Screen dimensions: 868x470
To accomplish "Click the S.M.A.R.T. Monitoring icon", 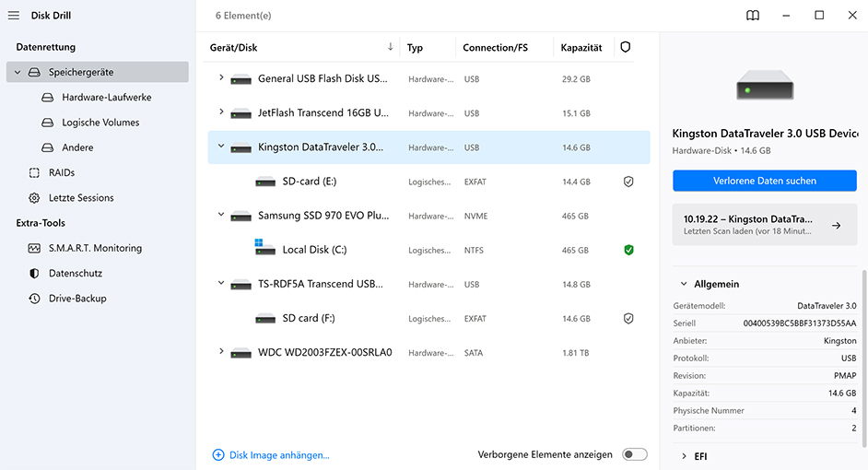I will click(34, 248).
